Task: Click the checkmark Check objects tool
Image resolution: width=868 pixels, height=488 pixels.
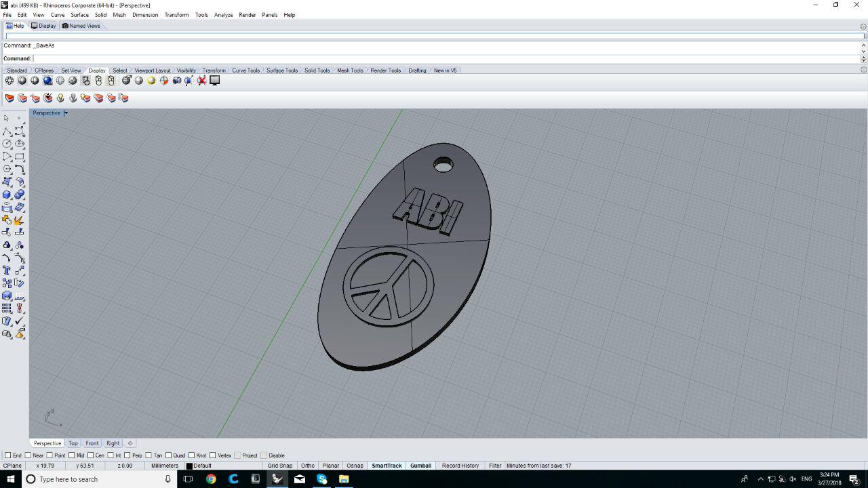Action: (20, 321)
